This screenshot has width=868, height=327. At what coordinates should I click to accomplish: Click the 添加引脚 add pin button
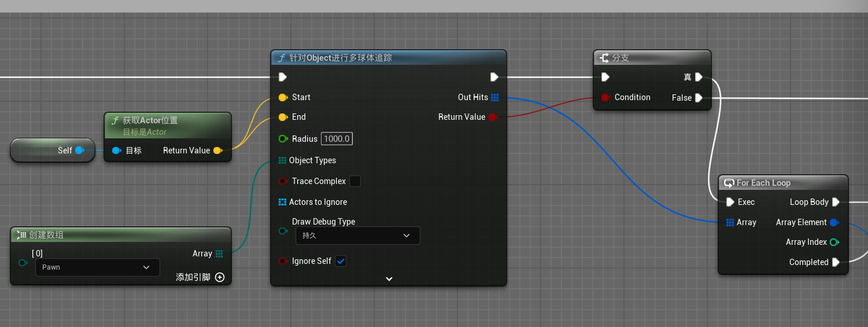coord(220,277)
